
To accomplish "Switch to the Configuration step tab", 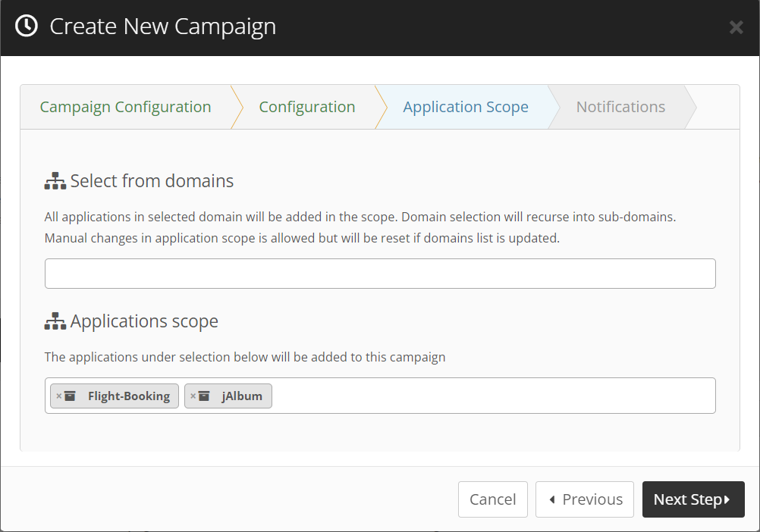I will 307,107.
